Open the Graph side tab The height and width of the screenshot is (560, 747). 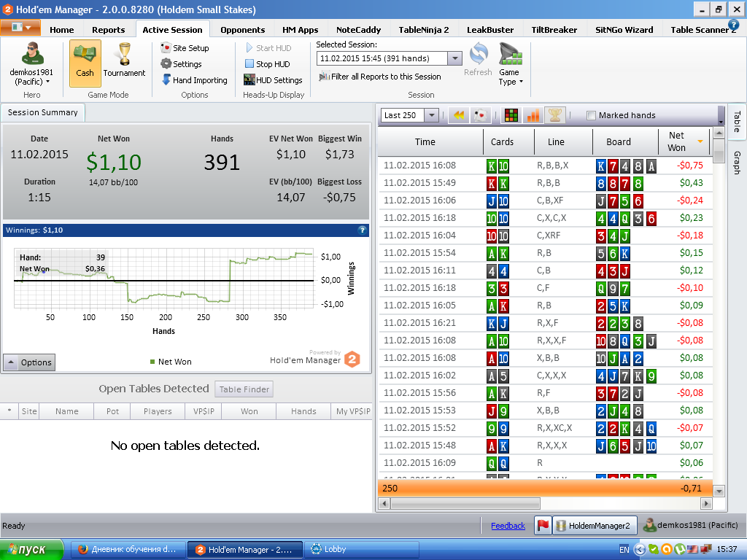pyautogui.click(x=737, y=163)
